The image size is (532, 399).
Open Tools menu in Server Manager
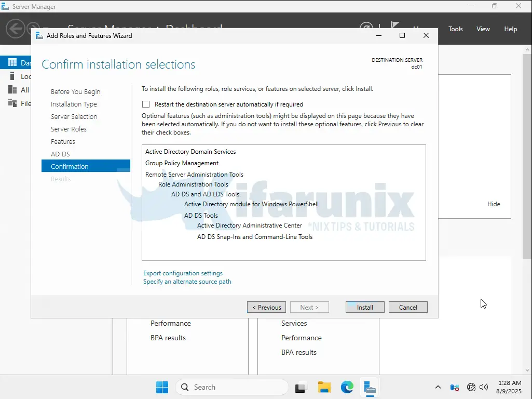[455, 29]
